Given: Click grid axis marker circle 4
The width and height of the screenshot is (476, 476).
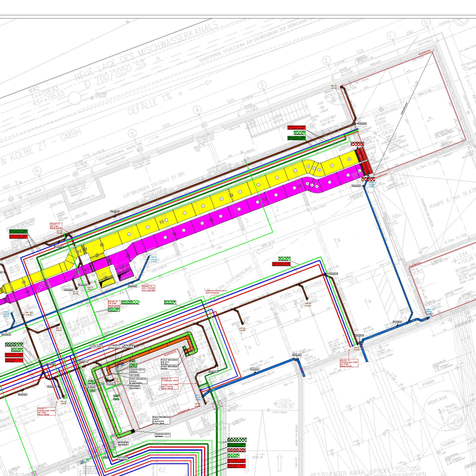Looking at the screenshot, I should pos(197,109).
